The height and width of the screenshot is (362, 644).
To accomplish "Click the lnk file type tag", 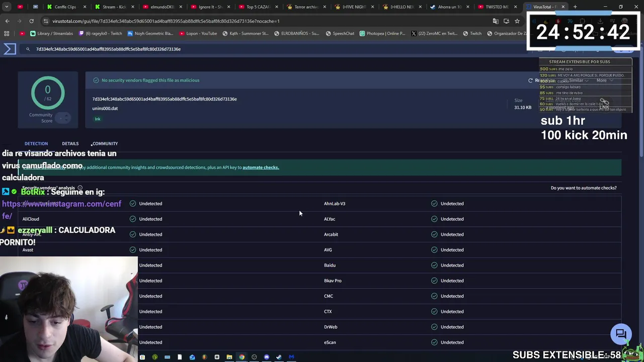I will point(98,119).
